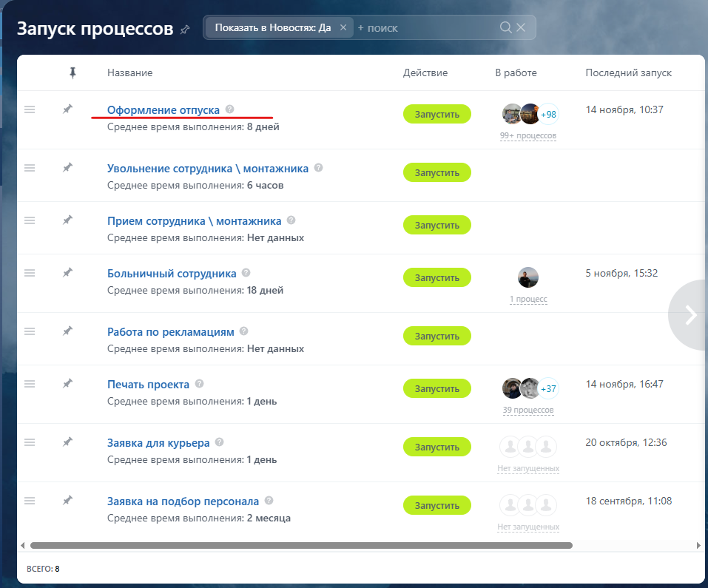This screenshot has height=588, width=708.
Task: Toggle the pin on Оформление отпуска row
Action: 67,109
